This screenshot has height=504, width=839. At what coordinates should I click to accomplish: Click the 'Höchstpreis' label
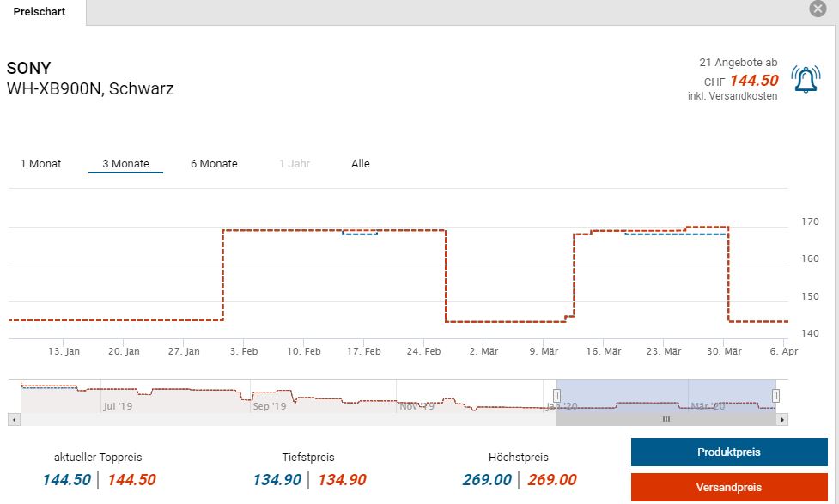click(519, 458)
